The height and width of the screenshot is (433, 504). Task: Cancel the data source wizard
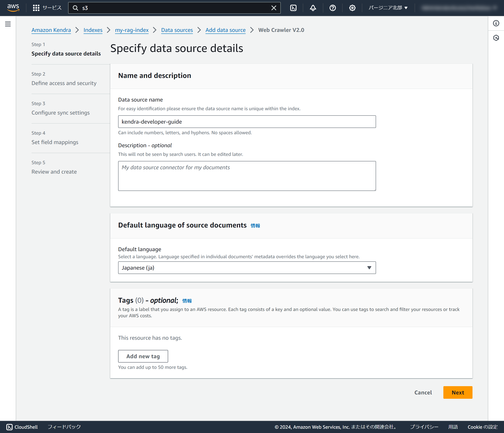pyautogui.click(x=423, y=392)
